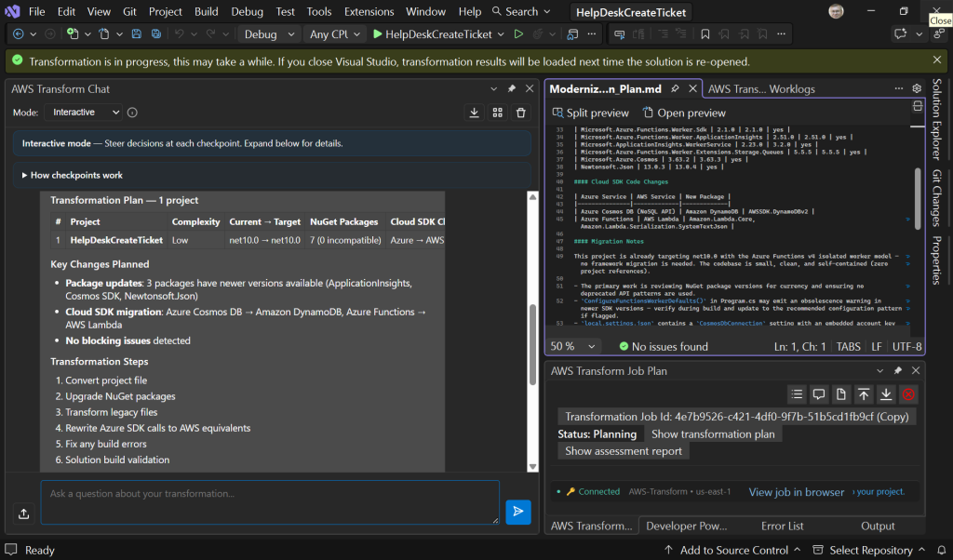The image size is (953, 560).
Task: Start HelpDeskCreateTicket with green play button
Action: coord(432,34)
